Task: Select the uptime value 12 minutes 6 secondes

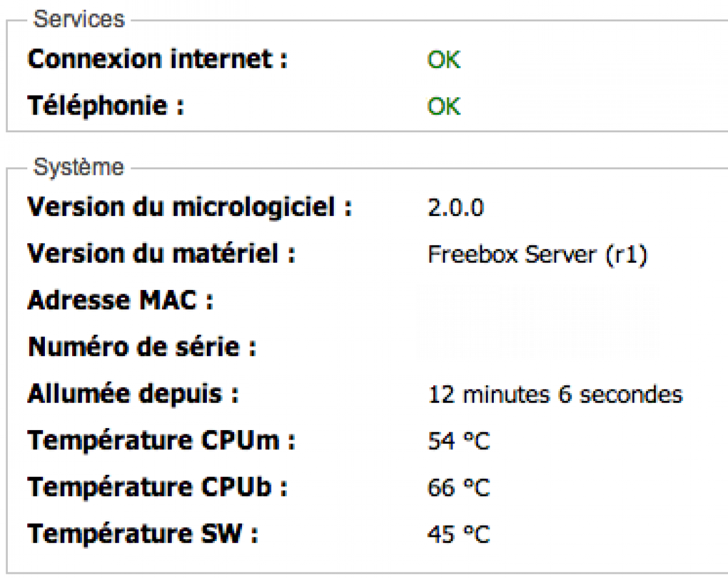Action: pos(555,395)
